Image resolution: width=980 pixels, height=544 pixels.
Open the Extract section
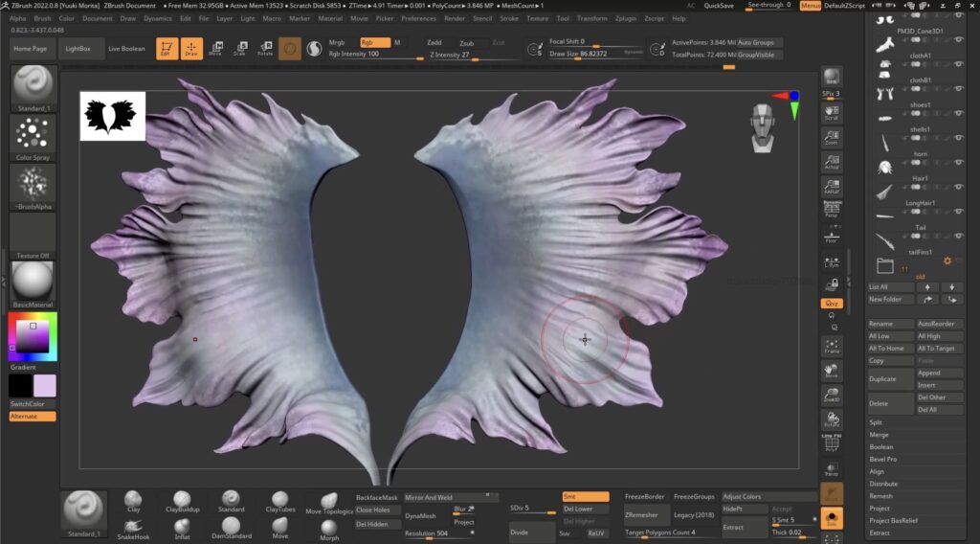(x=880, y=533)
